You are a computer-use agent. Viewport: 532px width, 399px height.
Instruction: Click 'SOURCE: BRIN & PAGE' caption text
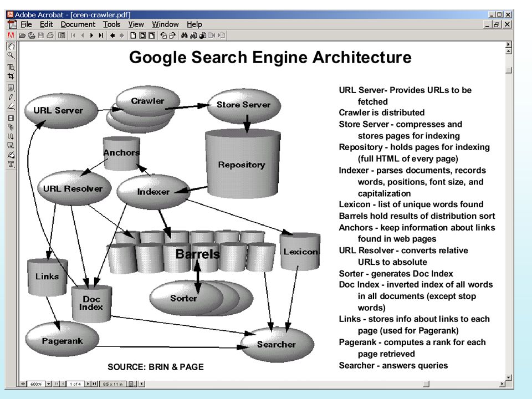click(156, 367)
